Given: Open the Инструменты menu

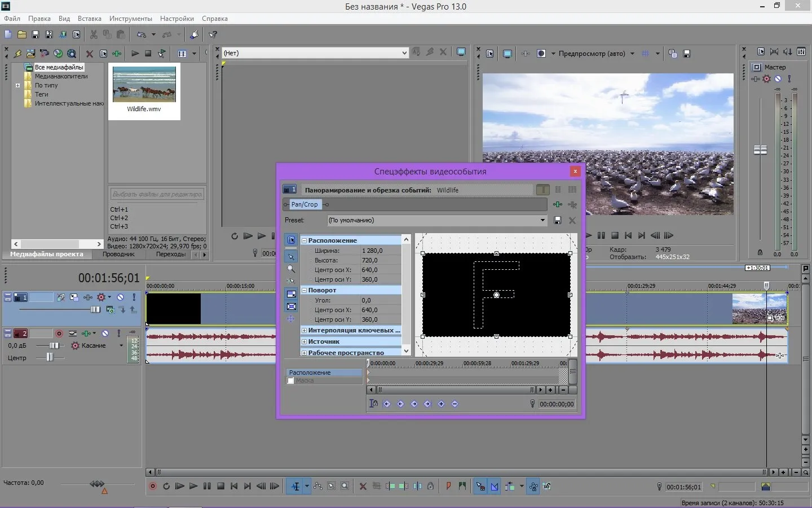Looking at the screenshot, I should pyautogui.click(x=130, y=19).
